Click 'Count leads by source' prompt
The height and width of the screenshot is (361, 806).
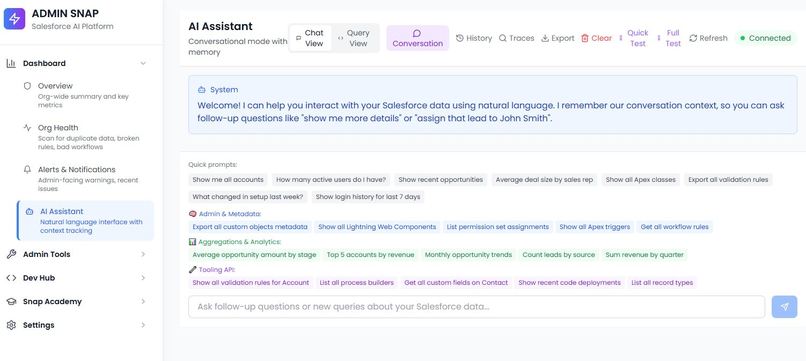[559, 255]
